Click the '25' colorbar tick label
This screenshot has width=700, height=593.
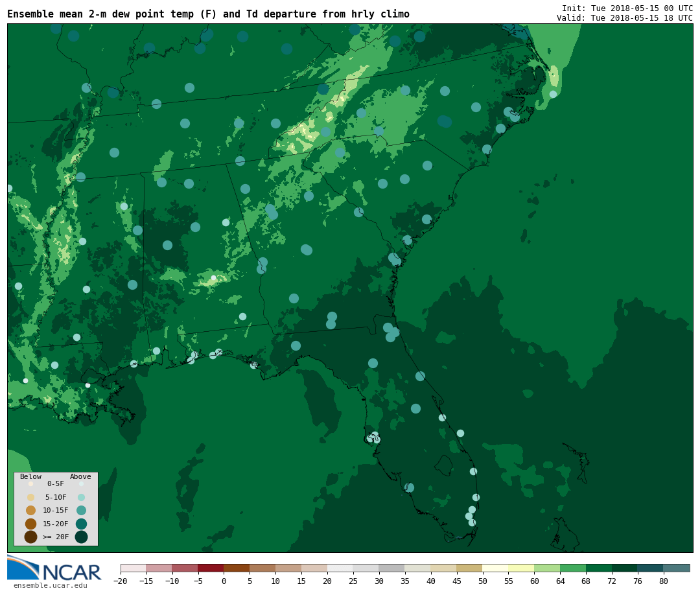click(354, 581)
